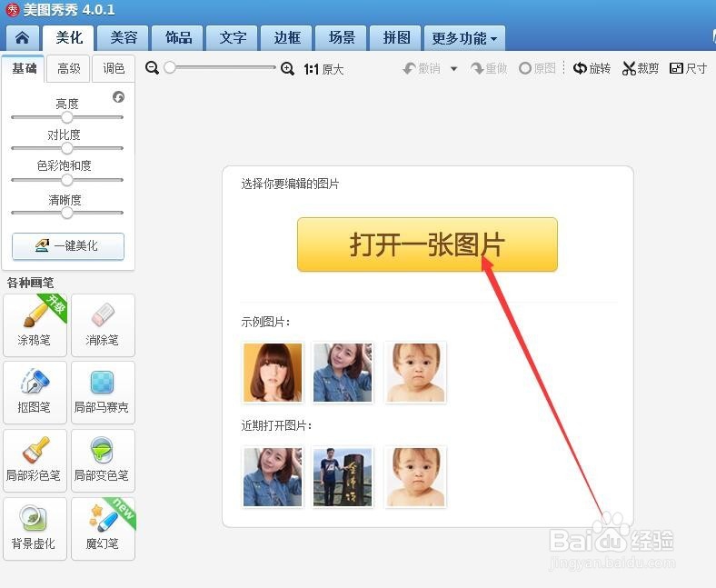
Task: Click the 裁剪 crop tool
Action: click(x=641, y=68)
